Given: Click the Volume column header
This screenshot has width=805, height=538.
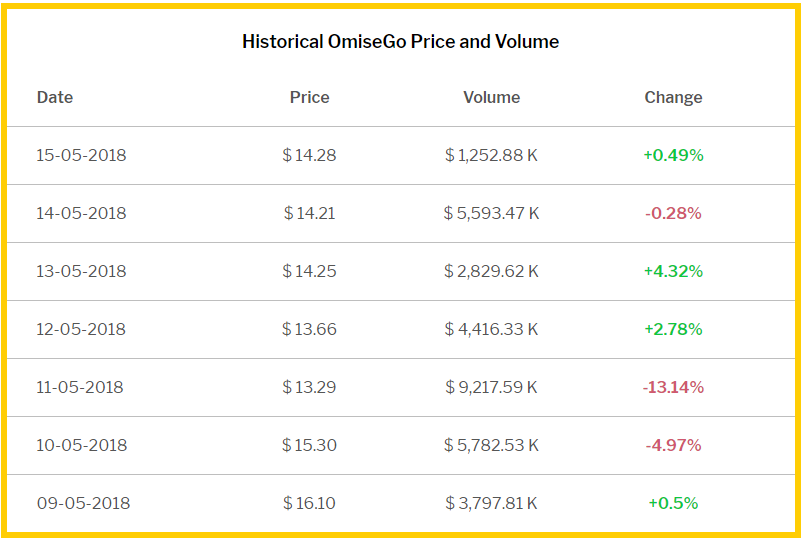Looking at the screenshot, I should click(x=491, y=97).
